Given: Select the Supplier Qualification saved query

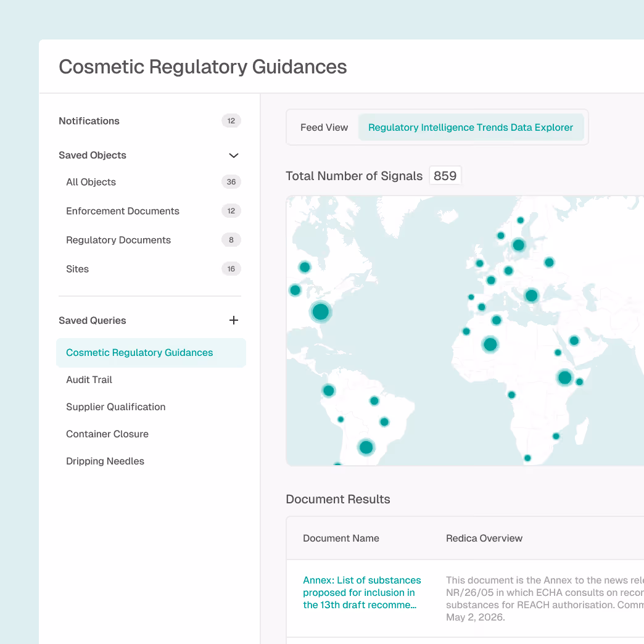Looking at the screenshot, I should pyautogui.click(x=115, y=407).
